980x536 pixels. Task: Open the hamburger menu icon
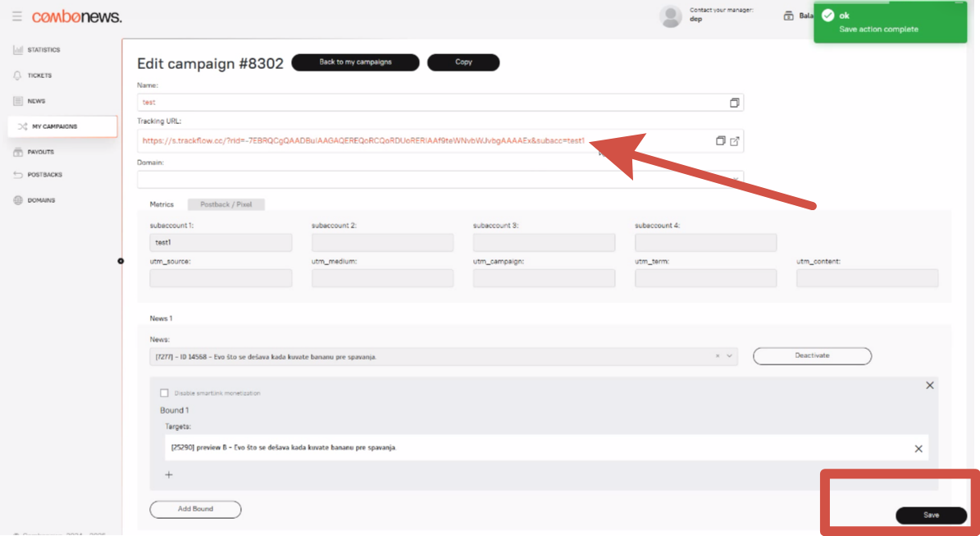[x=17, y=16]
